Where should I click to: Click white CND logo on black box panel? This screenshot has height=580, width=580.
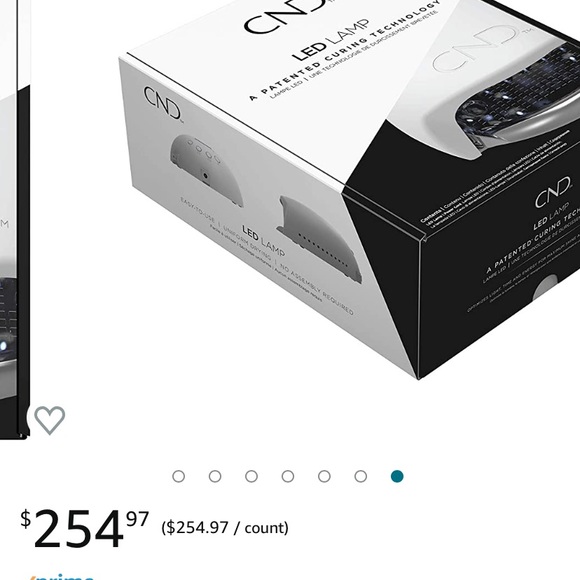pos(553,192)
